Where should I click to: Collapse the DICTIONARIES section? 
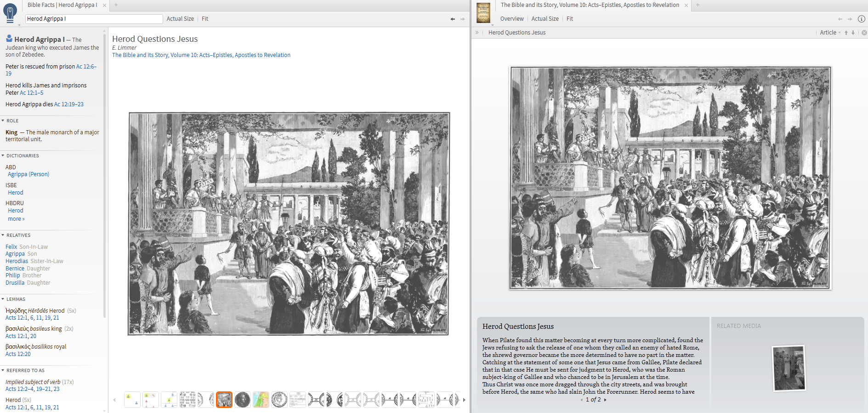point(3,155)
